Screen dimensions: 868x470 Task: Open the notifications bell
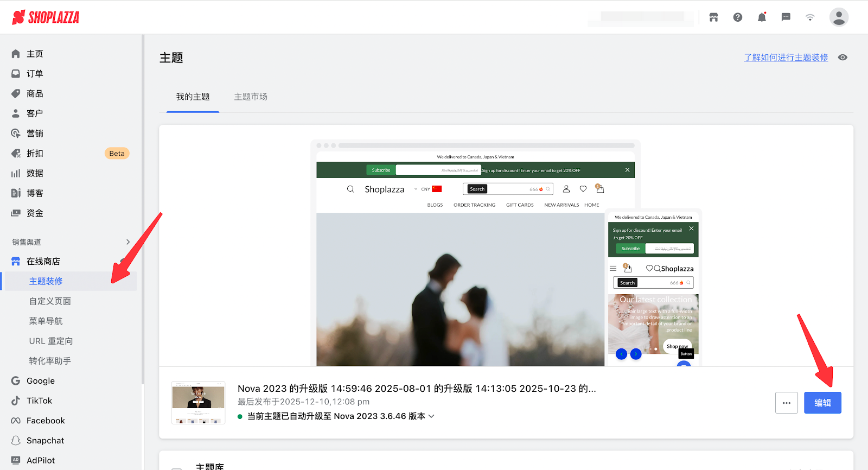pos(762,17)
